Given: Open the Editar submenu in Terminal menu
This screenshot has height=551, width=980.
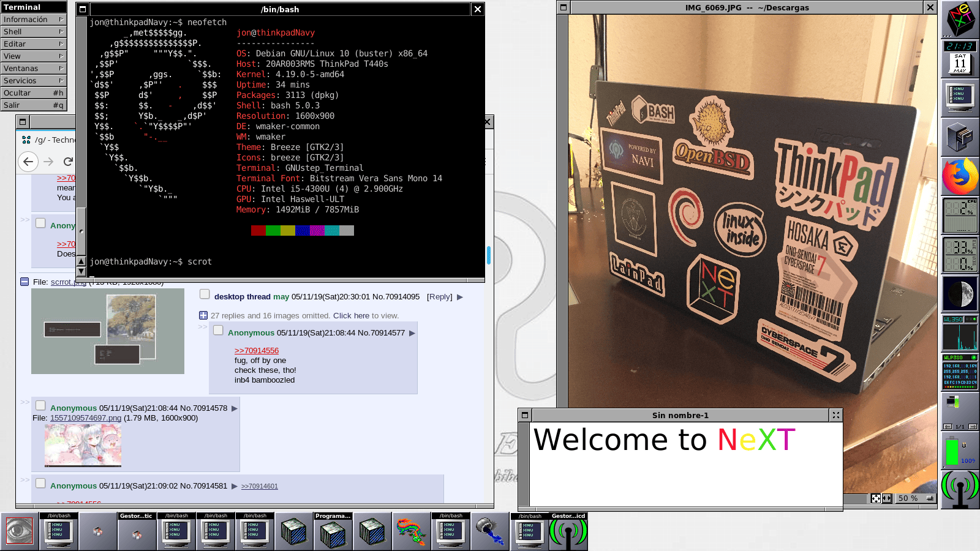Looking at the screenshot, I should pos(34,44).
